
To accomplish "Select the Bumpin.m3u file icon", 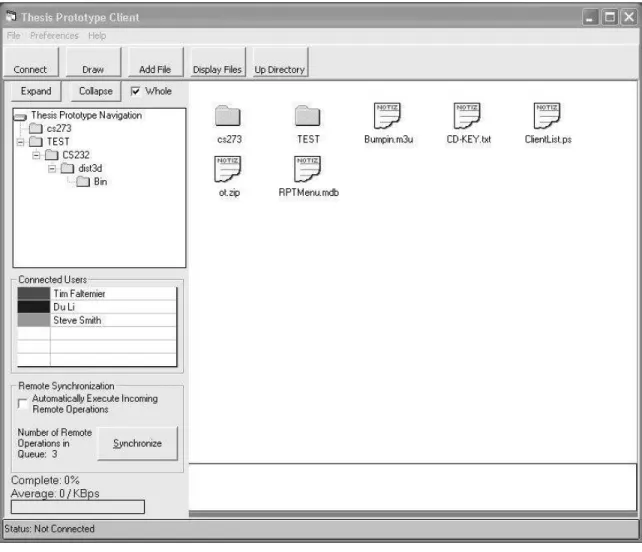I will tap(387, 115).
